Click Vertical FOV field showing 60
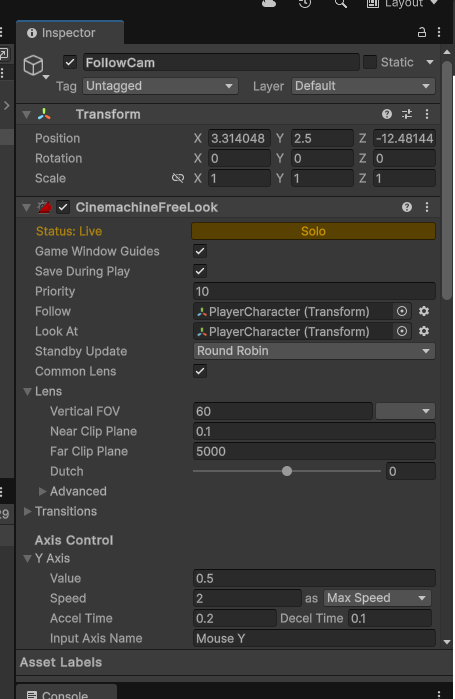The height and width of the screenshot is (699, 455). 283,411
